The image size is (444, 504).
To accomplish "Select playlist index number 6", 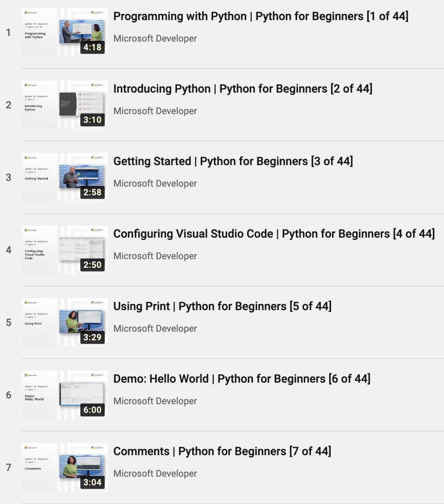I will point(8,395).
